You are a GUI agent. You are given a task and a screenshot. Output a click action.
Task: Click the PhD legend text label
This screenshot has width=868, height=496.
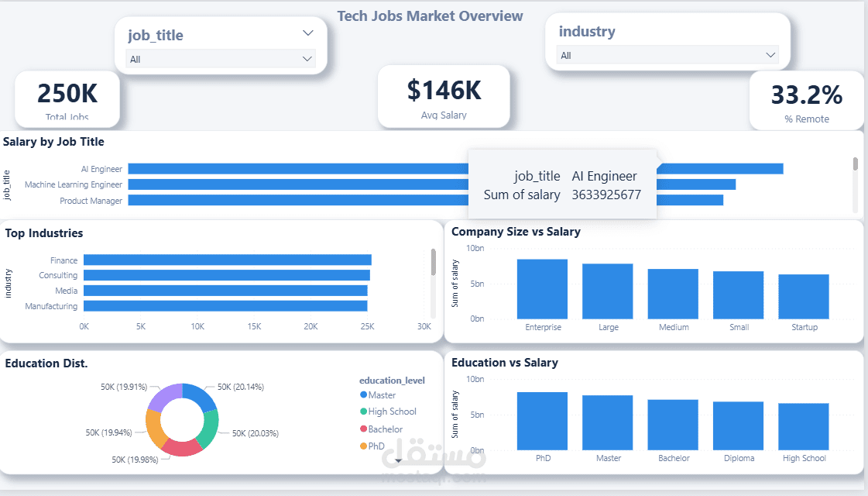[x=376, y=446]
